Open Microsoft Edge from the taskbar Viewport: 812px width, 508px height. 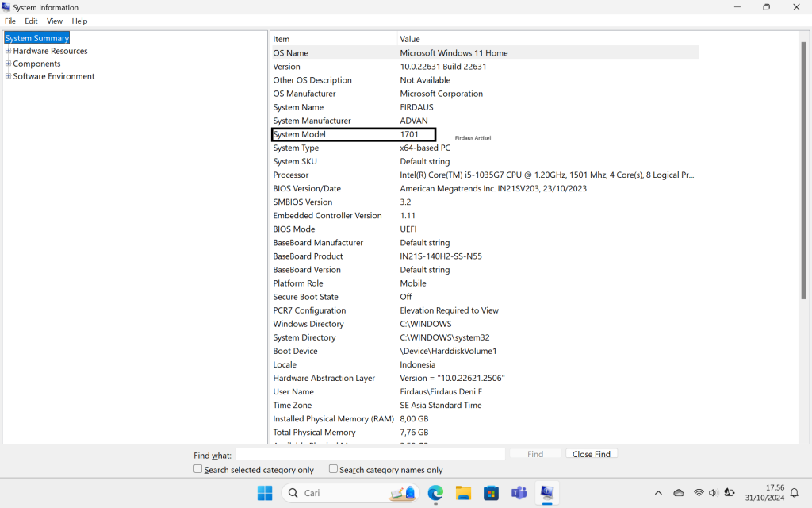click(435, 493)
